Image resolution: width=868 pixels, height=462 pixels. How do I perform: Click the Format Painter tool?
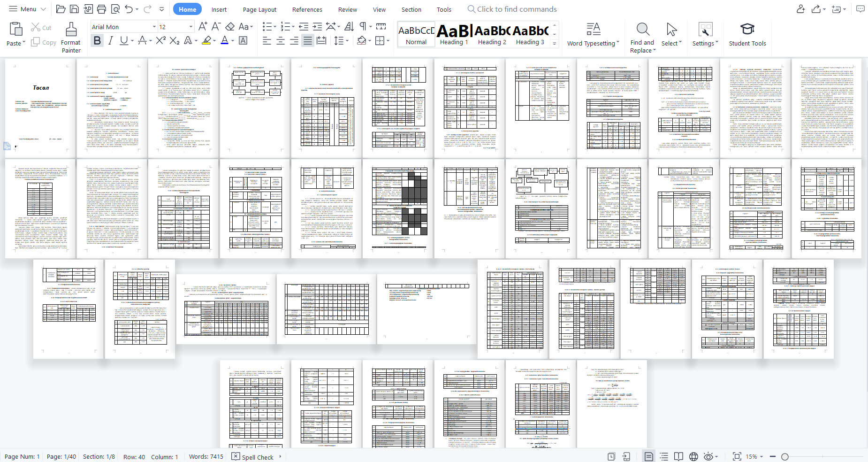(x=71, y=37)
